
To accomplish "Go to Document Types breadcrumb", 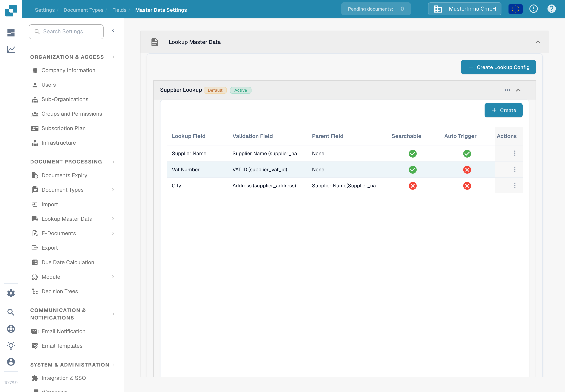I will click(x=83, y=10).
